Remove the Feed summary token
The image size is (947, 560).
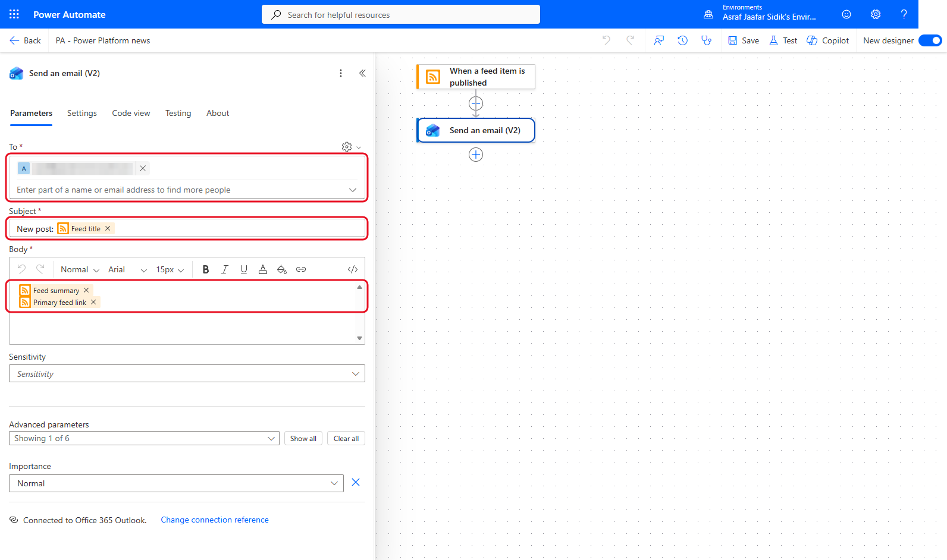(x=86, y=290)
